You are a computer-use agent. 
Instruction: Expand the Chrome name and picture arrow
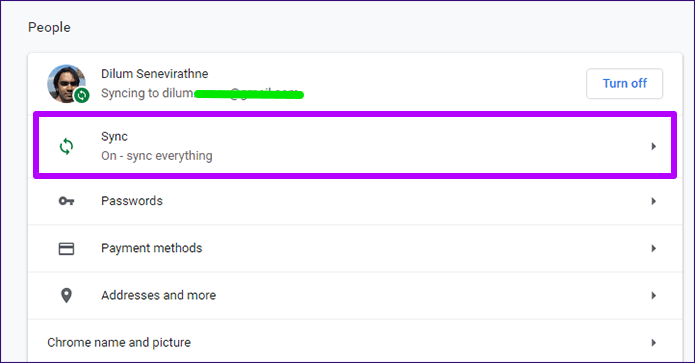coord(654,343)
